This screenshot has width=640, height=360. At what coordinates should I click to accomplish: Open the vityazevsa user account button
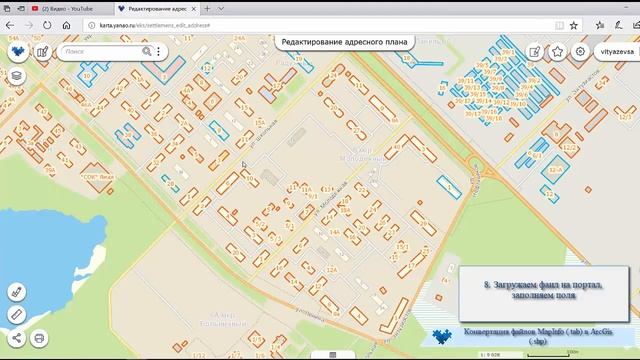(x=617, y=52)
